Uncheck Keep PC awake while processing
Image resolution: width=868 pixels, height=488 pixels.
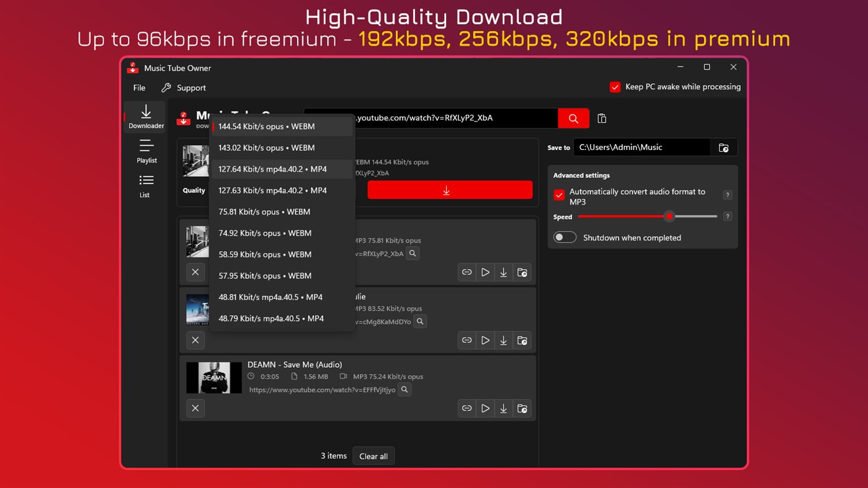[615, 87]
